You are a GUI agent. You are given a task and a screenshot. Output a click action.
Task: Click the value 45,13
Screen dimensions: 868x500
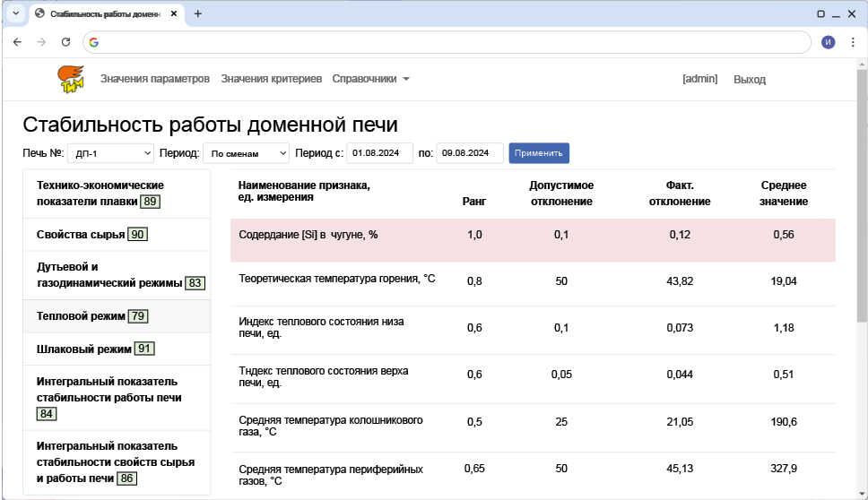[x=680, y=469]
